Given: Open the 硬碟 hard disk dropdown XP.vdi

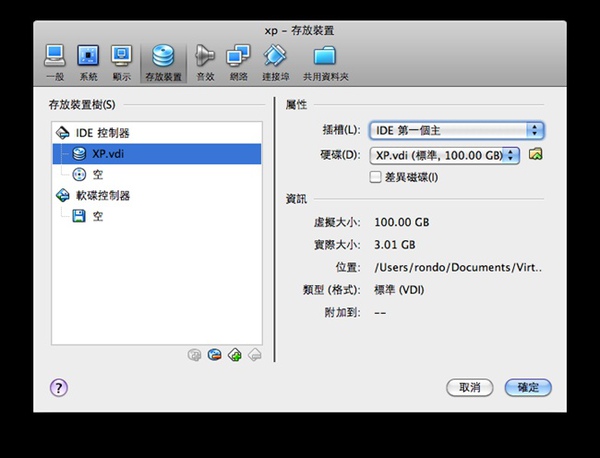Looking at the screenshot, I should pos(444,155).
